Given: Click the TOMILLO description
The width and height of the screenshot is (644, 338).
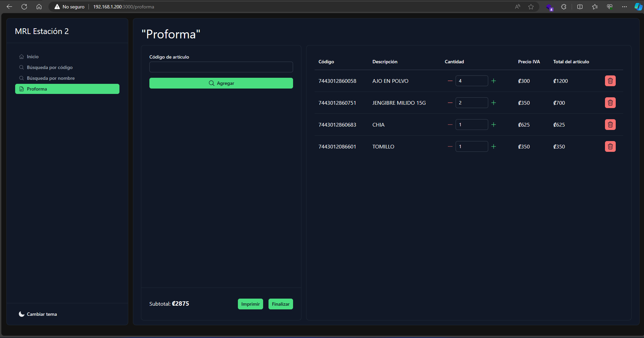Looking at the screenshot, I should 383,146.
